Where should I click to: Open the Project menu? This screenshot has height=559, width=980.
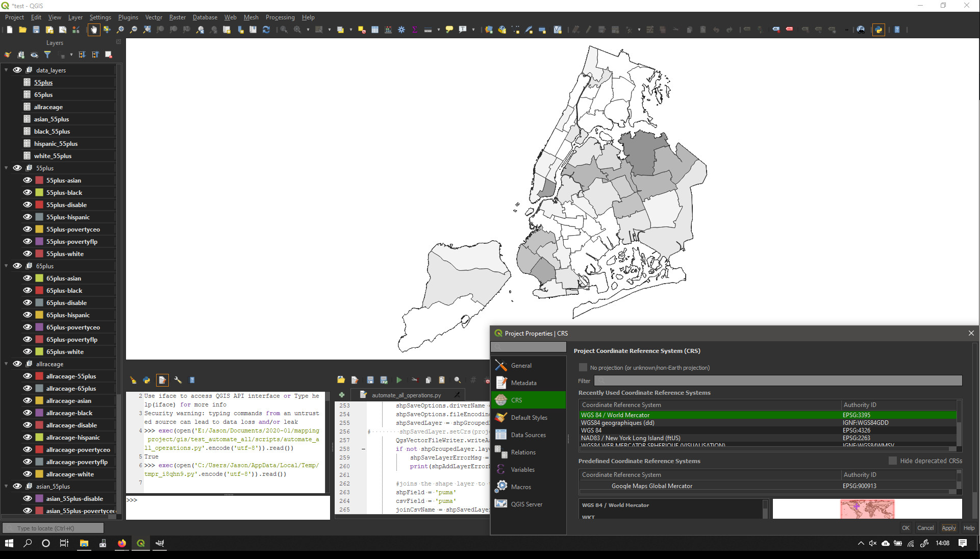pyautogui.click(x=14, y=17)
